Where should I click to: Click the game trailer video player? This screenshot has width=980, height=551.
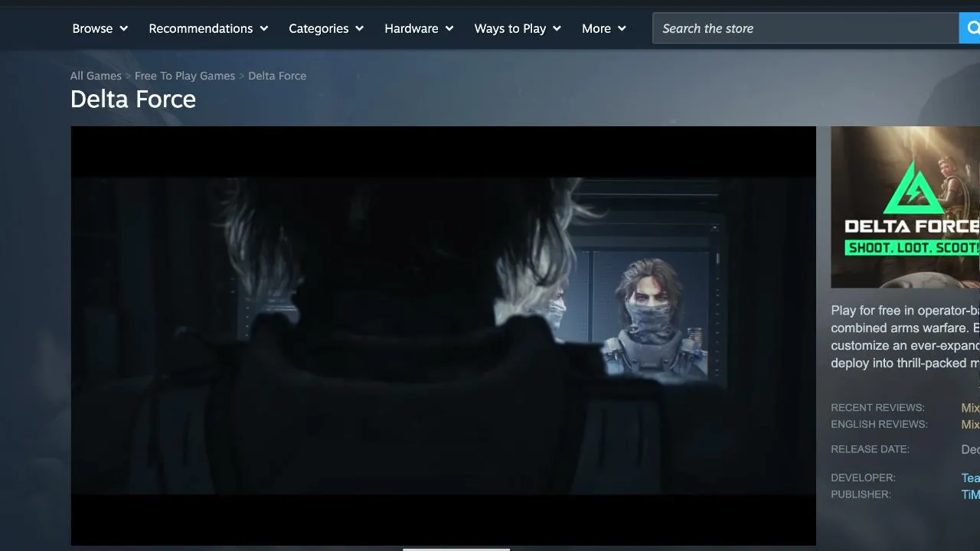[443, 336]
